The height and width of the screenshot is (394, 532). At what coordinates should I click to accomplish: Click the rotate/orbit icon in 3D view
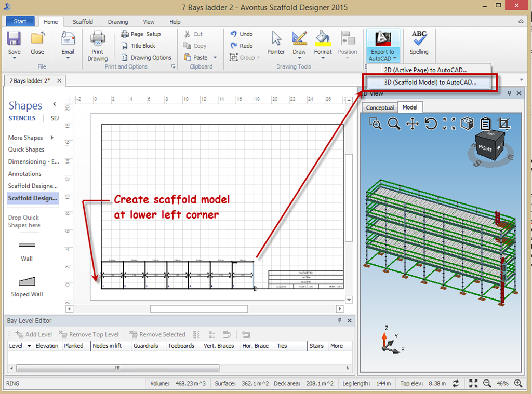click(431, 124)
